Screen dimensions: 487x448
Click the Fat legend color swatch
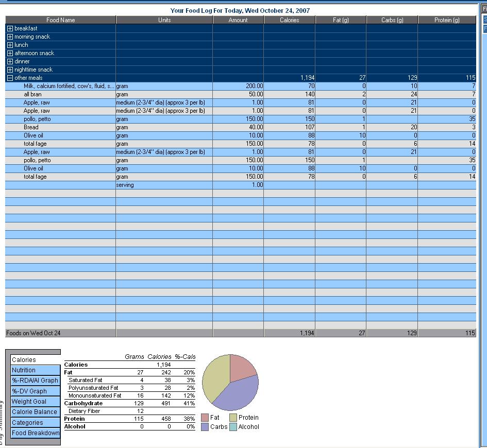pyautogui.click(x=205, y=418)
